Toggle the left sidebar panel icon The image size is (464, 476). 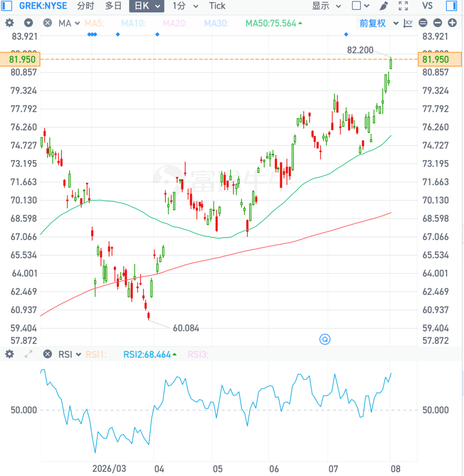tap(6, 6)
